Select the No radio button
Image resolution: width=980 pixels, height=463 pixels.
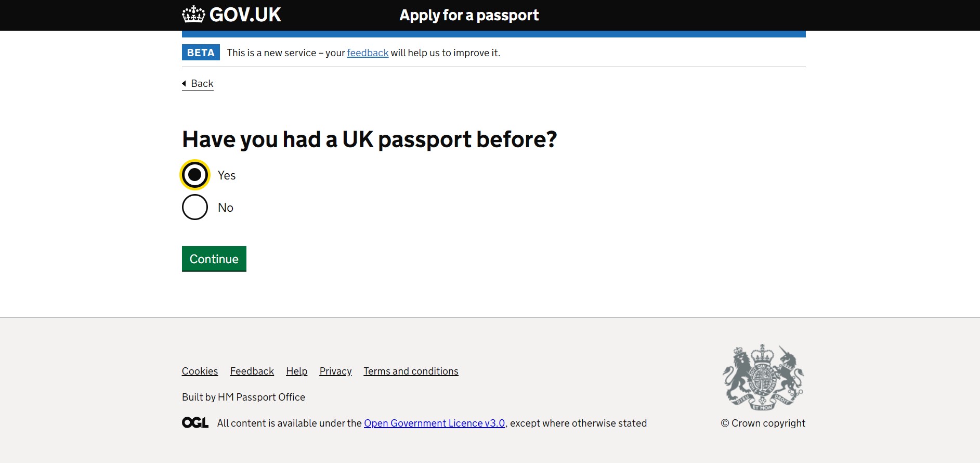[195, 207]
